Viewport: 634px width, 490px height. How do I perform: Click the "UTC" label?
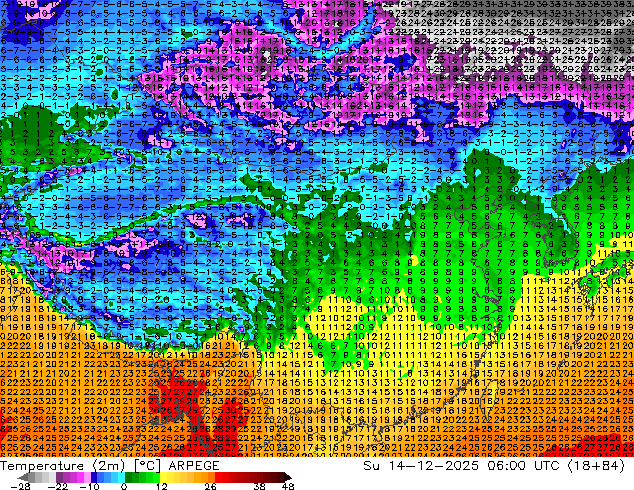pyautogui.click(x=547, y=466)
